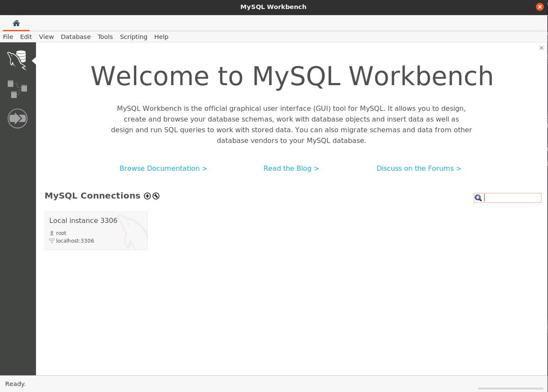
Task: Follow the Browse Documentation link
Action: [x=163, y=168]
